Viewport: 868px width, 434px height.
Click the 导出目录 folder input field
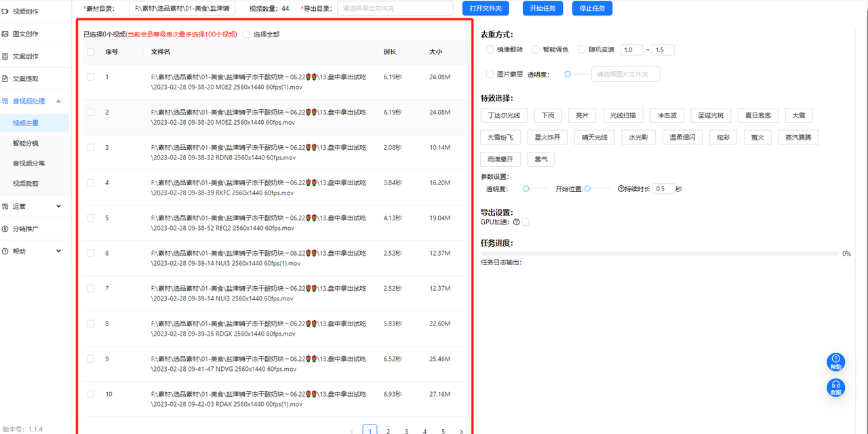tap(395, 8)
